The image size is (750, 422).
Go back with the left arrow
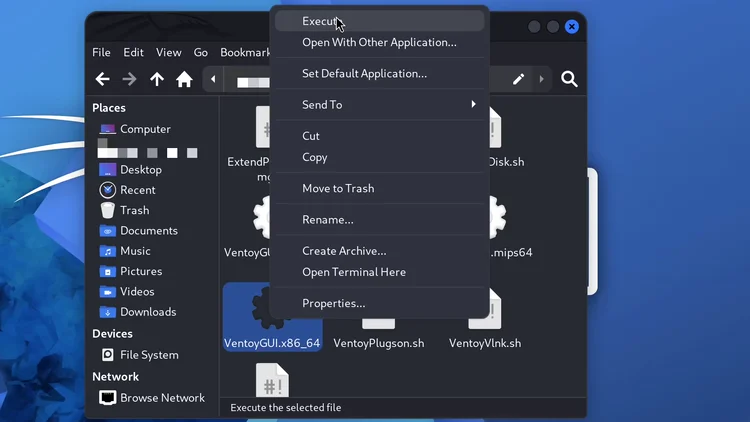point(102,79)
